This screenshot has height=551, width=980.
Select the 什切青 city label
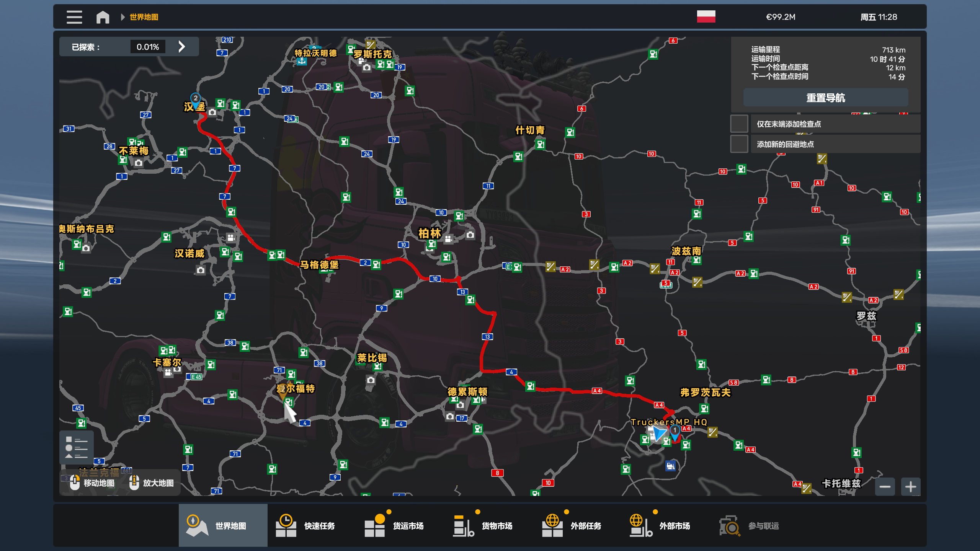530,130
